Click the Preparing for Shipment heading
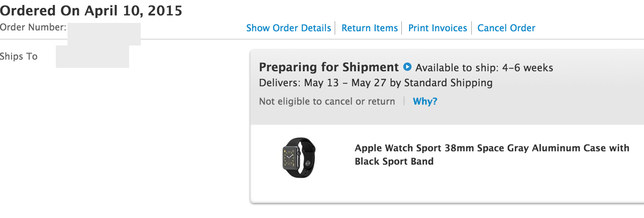 tap(329, 67)
